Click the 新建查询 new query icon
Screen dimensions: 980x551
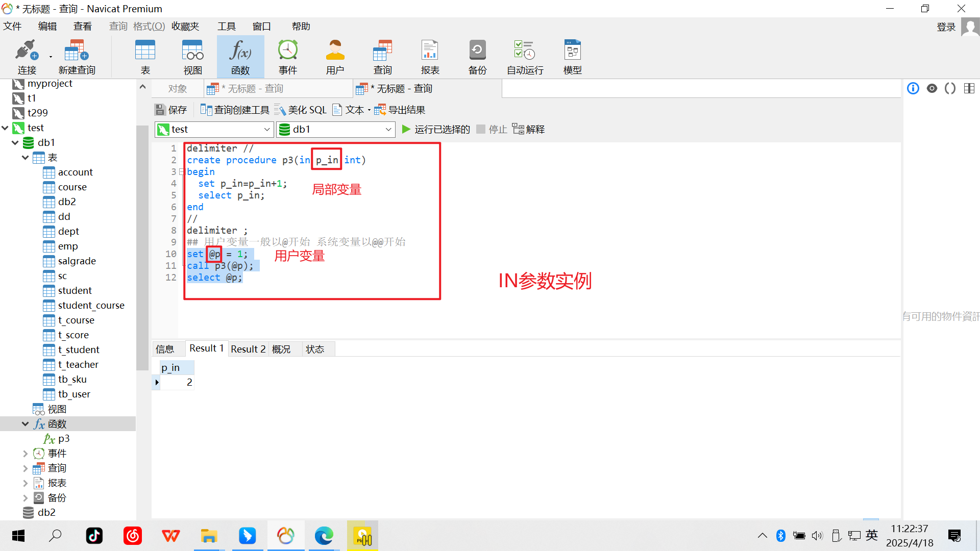pos(77,57)
